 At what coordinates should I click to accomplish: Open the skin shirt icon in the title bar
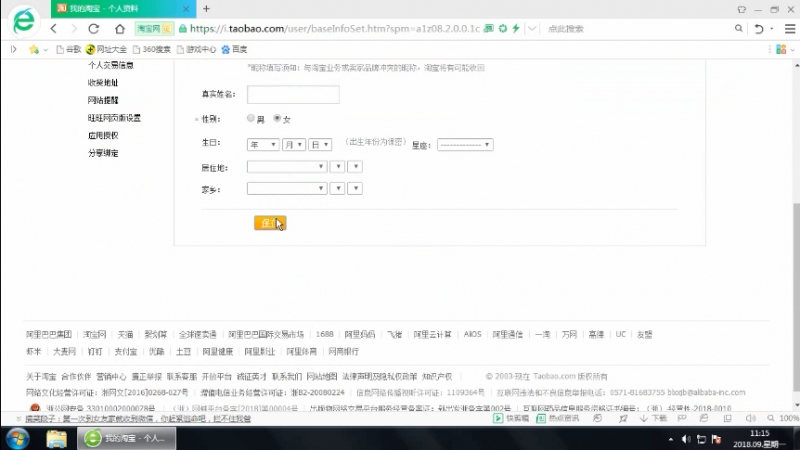(x=741, y=9)
